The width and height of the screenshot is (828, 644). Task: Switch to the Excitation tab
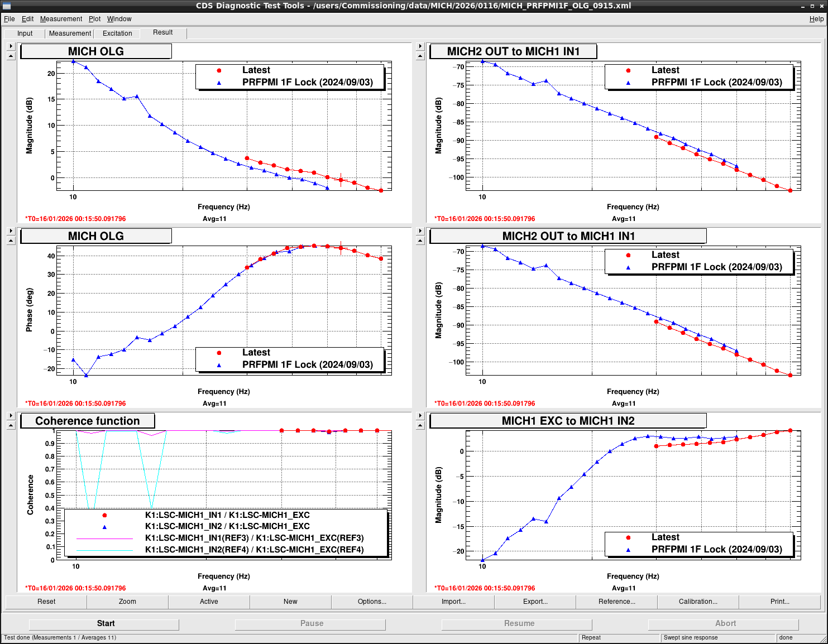click(117, 33)
